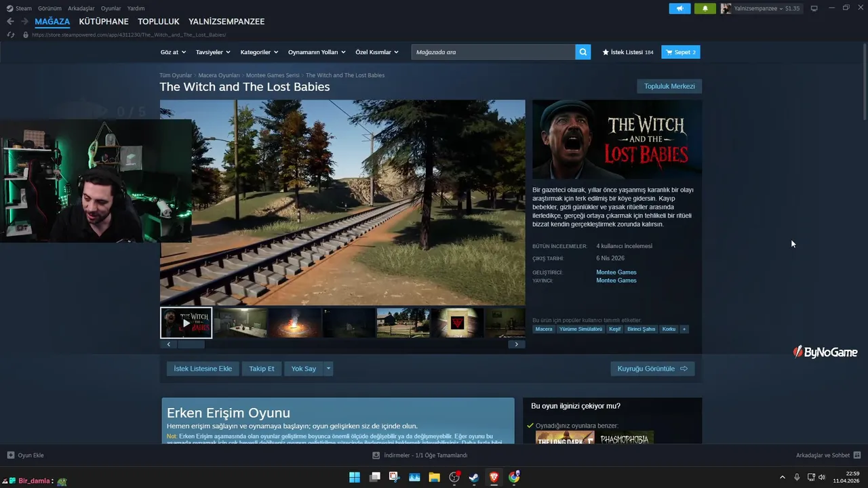Click the search magnifier button
This screenshot has width=868, height=488.
(x=583, y=52)
